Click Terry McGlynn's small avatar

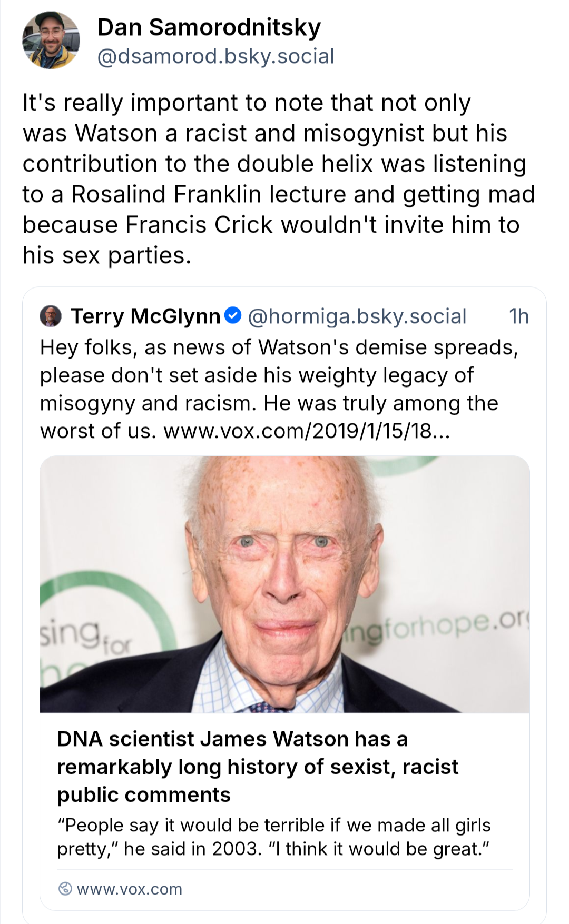tap(51, 316)
